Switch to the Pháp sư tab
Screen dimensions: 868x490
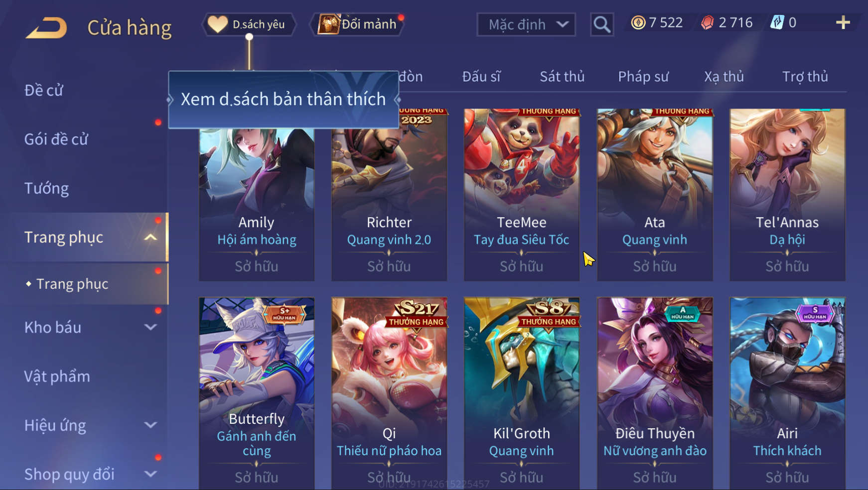pos(643,77)
